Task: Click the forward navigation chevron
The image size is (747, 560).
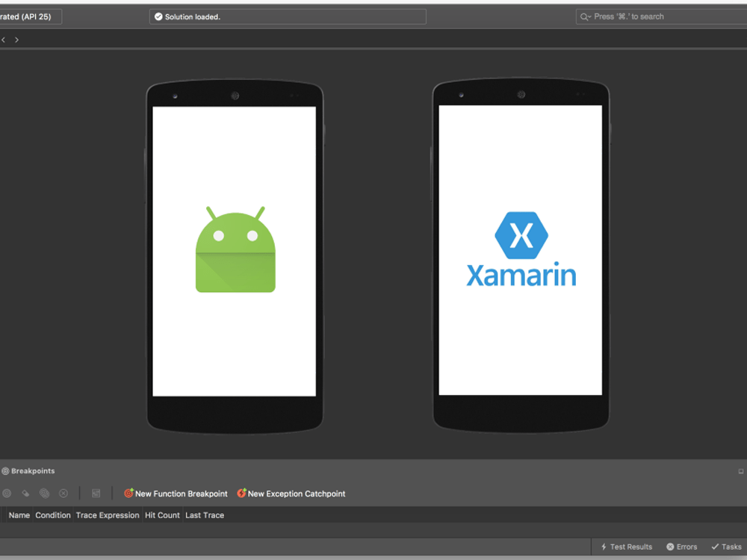Action: pyautogui.click(x=16, y=39)
